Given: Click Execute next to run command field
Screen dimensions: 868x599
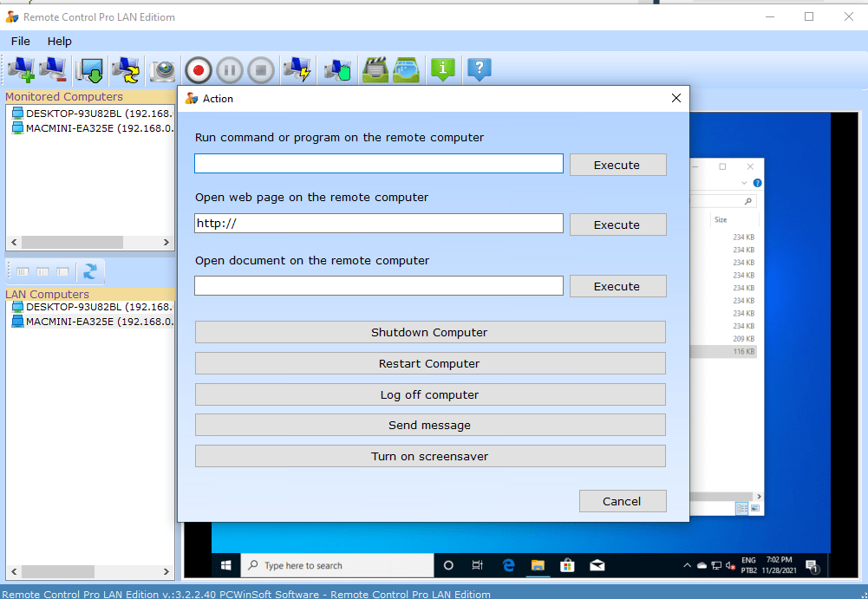Looking at the screenshot, I should coord(617,165).
